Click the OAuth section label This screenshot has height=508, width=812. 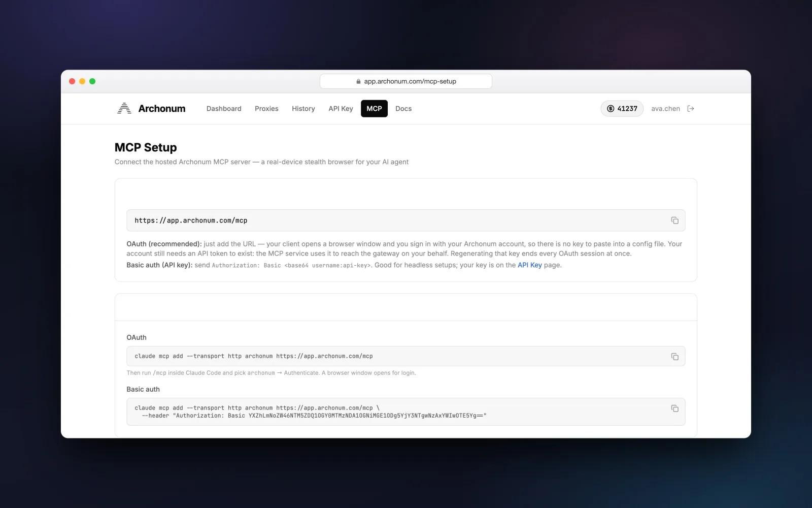[x=137, y=337]
